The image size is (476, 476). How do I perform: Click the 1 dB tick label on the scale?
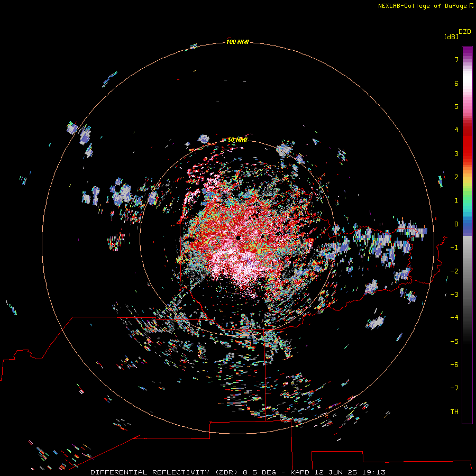tap(456, 200)
